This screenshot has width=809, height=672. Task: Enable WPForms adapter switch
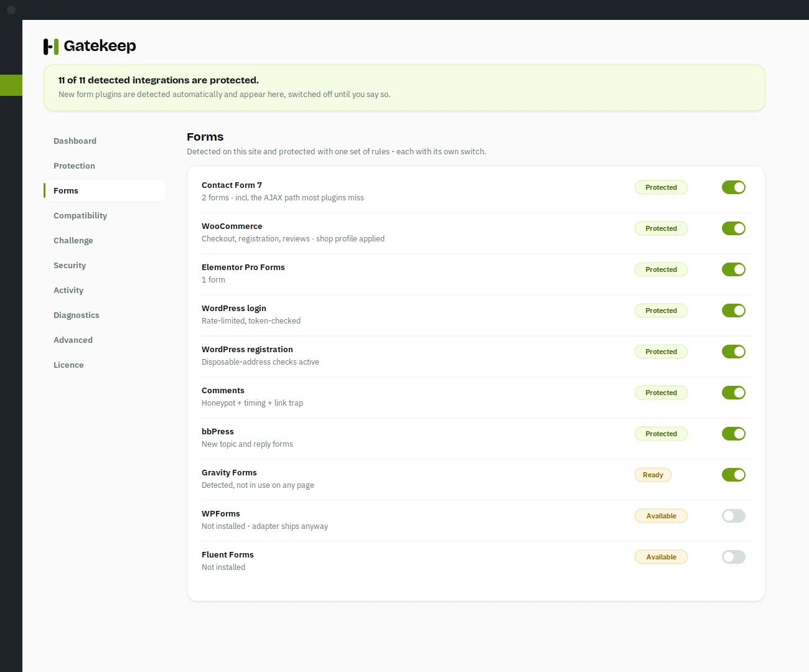coord(734,516)
